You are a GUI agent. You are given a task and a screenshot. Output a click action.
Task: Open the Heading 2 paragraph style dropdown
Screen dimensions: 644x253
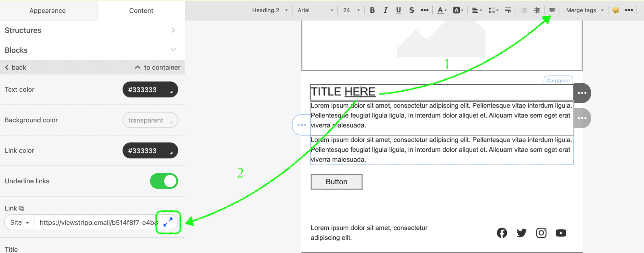click(269, 10)
